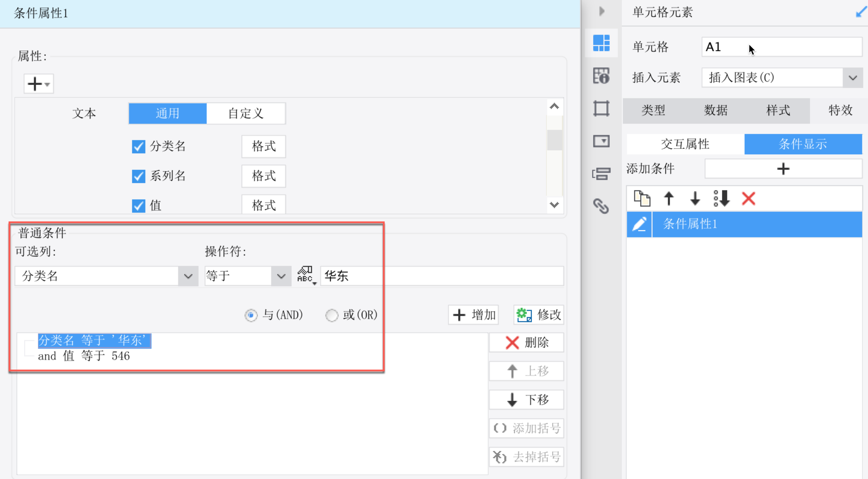Image resolution: width=868 pixels, height=479 pixels.
Task: Switch to the 交互属性 tab
Action: coord(685,144)
